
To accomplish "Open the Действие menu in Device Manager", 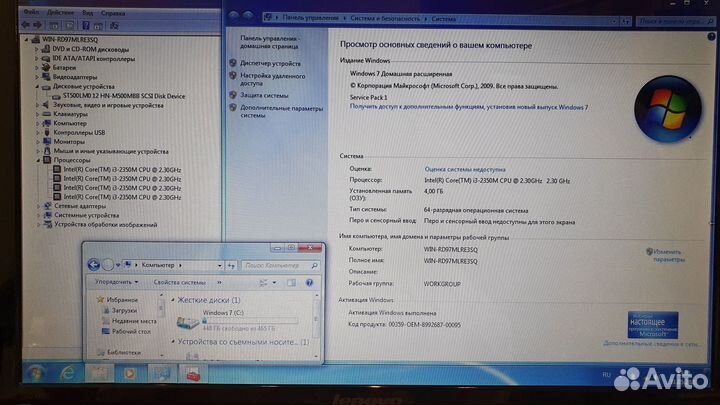I will point(60,12).
